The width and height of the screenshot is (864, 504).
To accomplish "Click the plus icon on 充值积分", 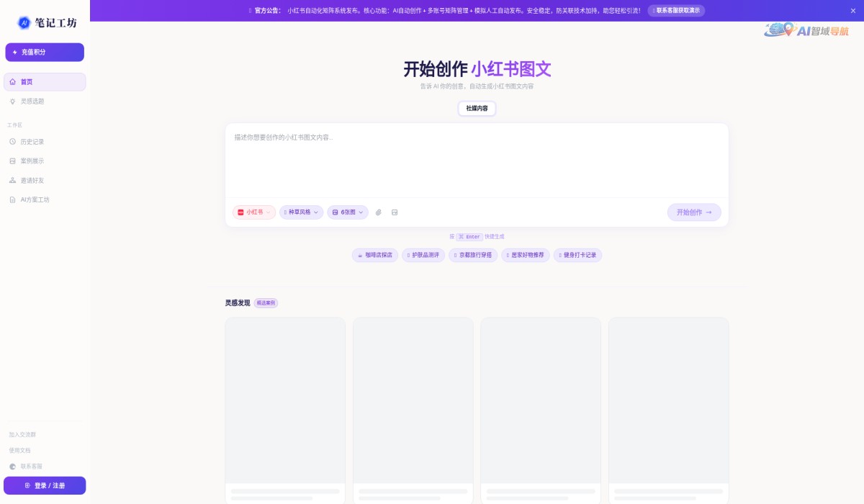I will tap(16, 52).
